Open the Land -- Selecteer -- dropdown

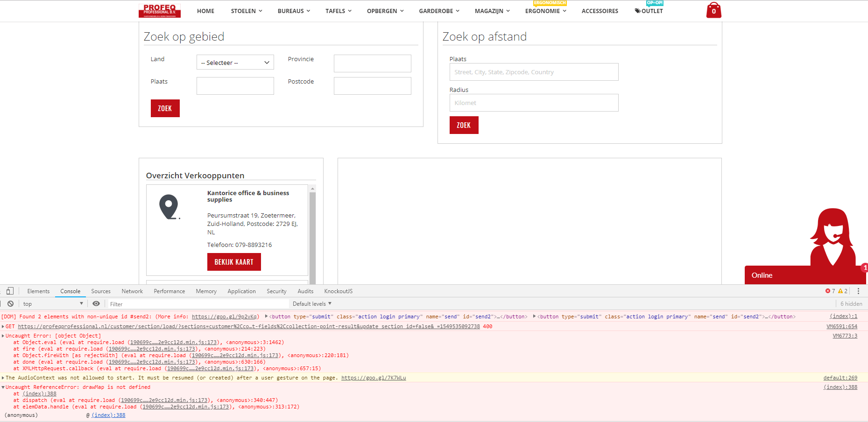(235, 62)
